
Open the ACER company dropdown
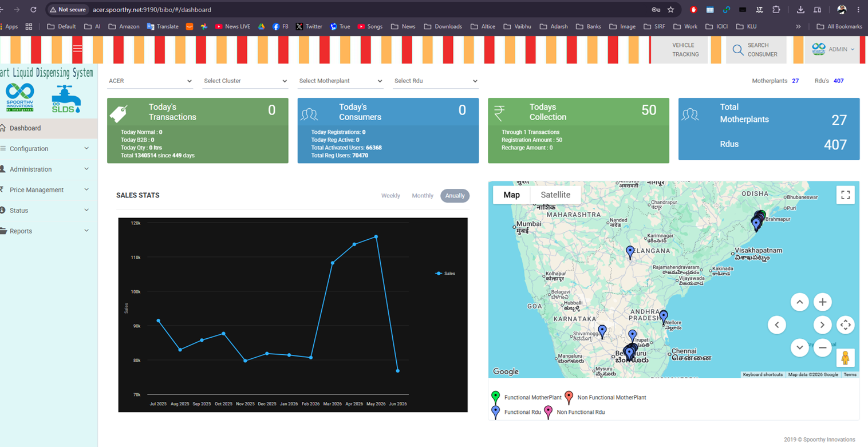150,81
